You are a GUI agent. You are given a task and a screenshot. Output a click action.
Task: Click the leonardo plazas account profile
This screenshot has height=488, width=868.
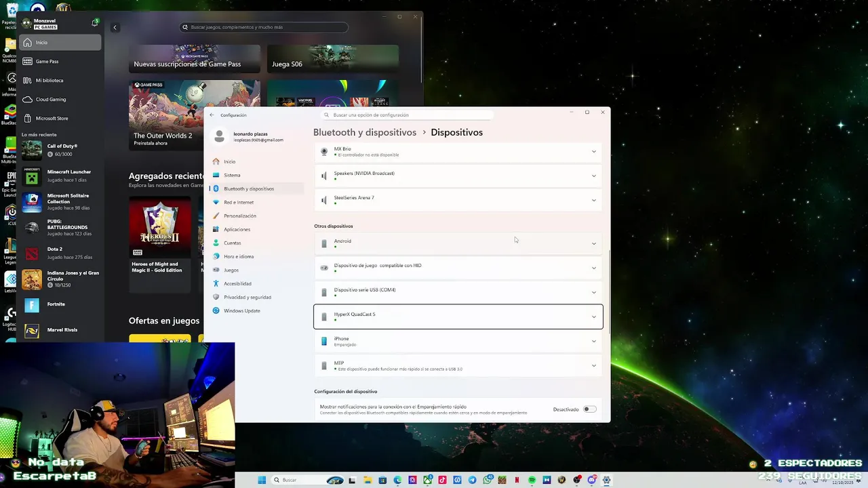250,137
